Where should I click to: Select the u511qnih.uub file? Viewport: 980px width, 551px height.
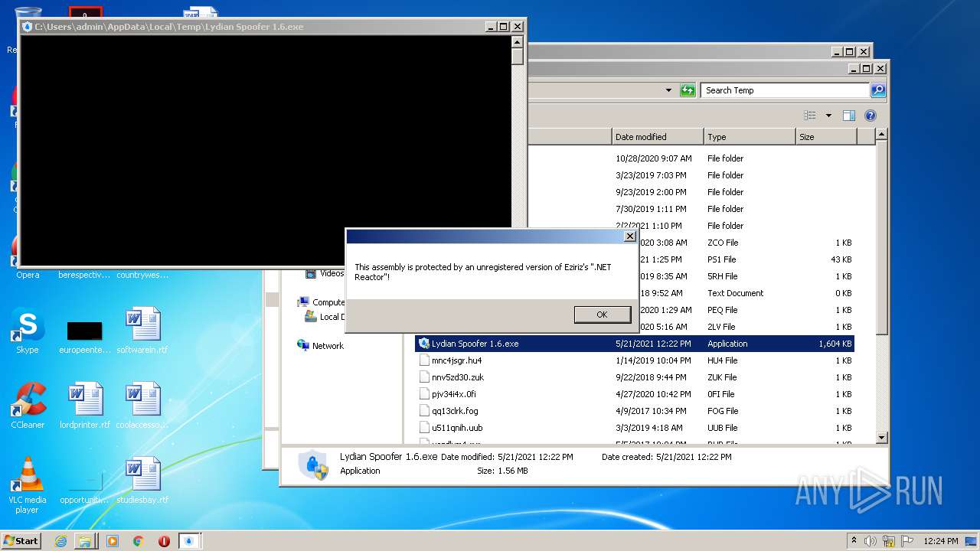[x=457, y=428]
